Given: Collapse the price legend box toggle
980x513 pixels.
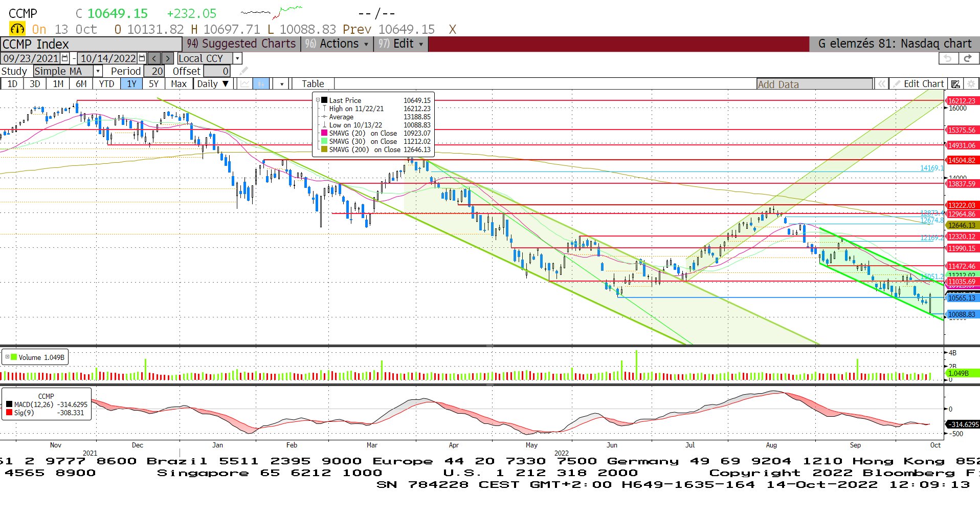Looking at the screenshot, I should [318, 100].
